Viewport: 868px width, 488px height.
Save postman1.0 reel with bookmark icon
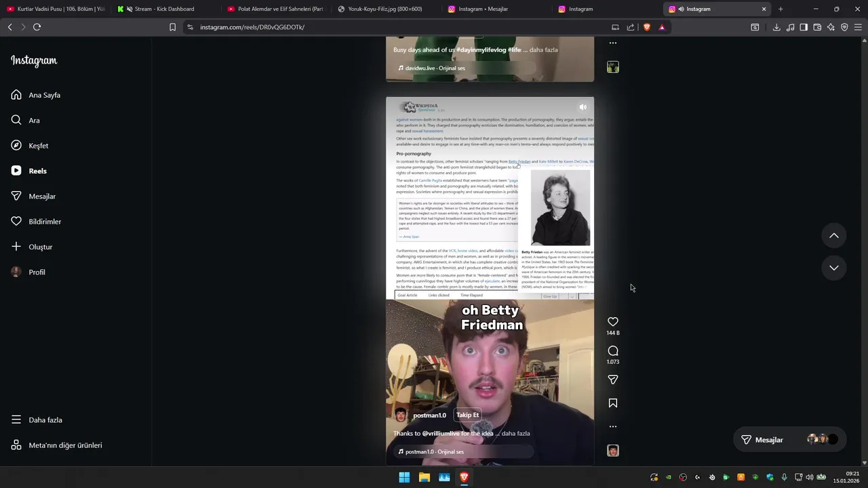click(x=613, y=403)
